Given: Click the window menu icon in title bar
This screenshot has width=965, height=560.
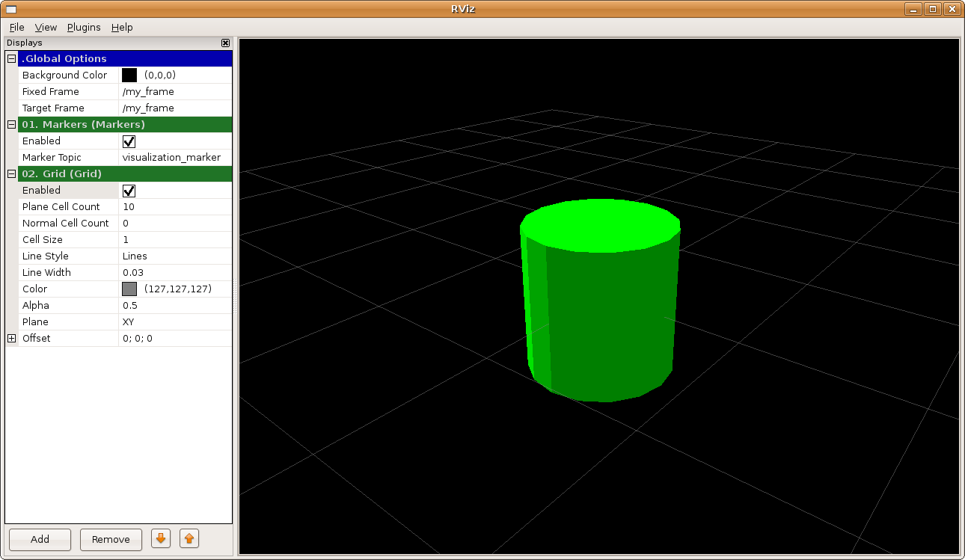Looking at the screenshot, I should pos(10,9).
